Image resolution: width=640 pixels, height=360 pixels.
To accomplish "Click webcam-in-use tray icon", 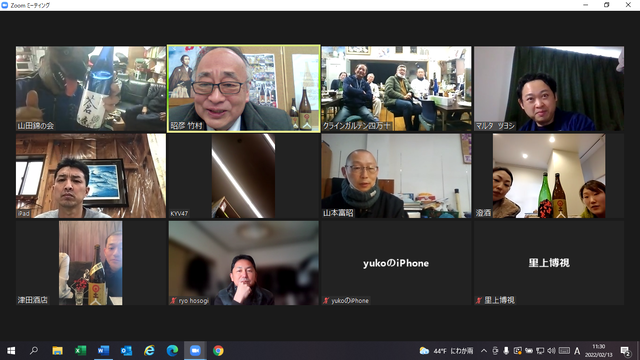I will click(495, 351).
